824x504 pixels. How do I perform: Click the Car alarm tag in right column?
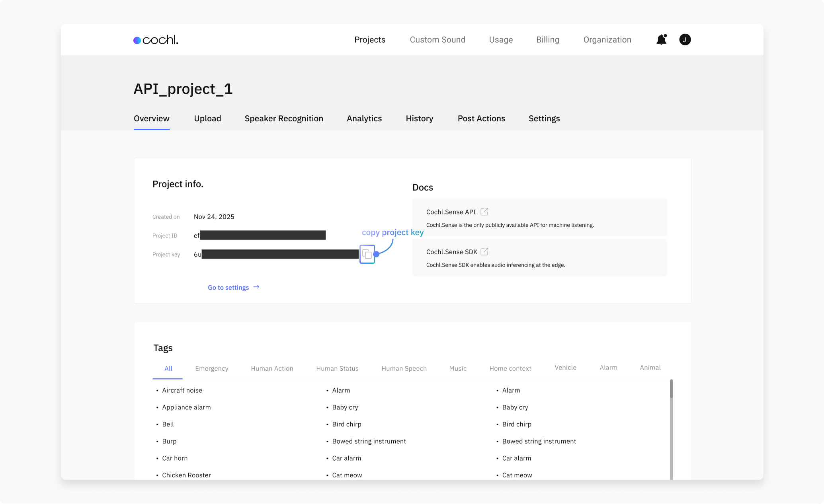(x=517, y=458)
